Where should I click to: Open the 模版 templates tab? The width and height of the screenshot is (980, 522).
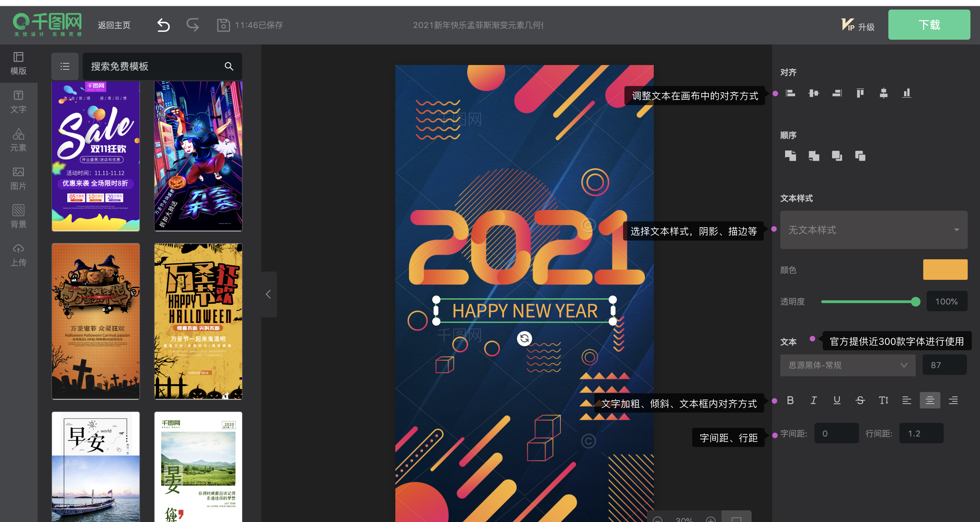coord(18,63)
